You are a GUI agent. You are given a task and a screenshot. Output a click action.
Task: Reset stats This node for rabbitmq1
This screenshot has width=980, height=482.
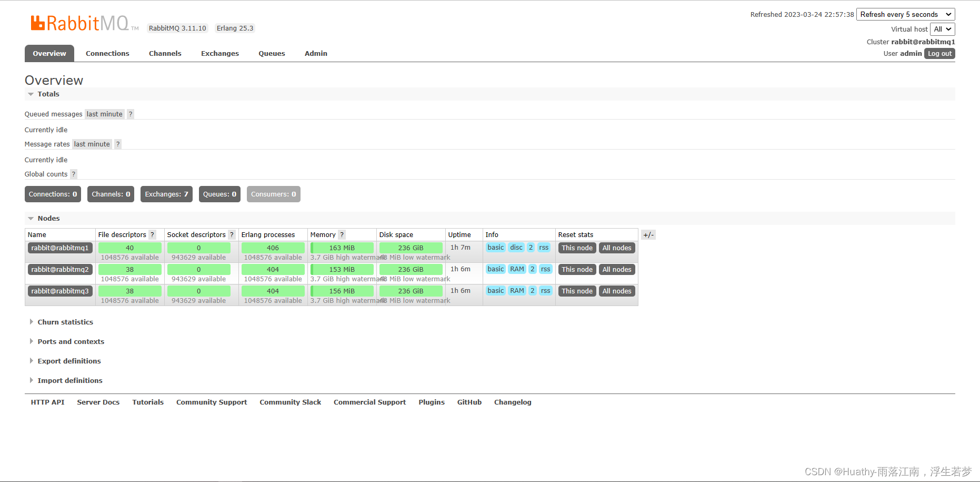pyautogui.click(x=577, y=248)
